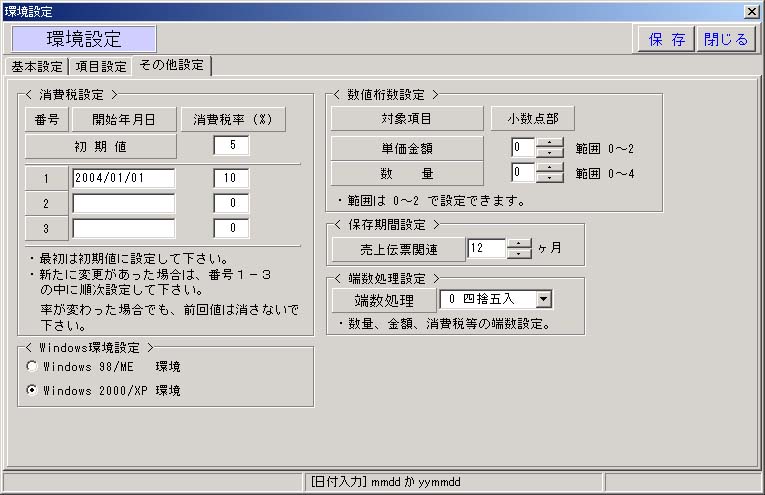Decrease 売上伝票関連 months spinner down

pos(519,253)
